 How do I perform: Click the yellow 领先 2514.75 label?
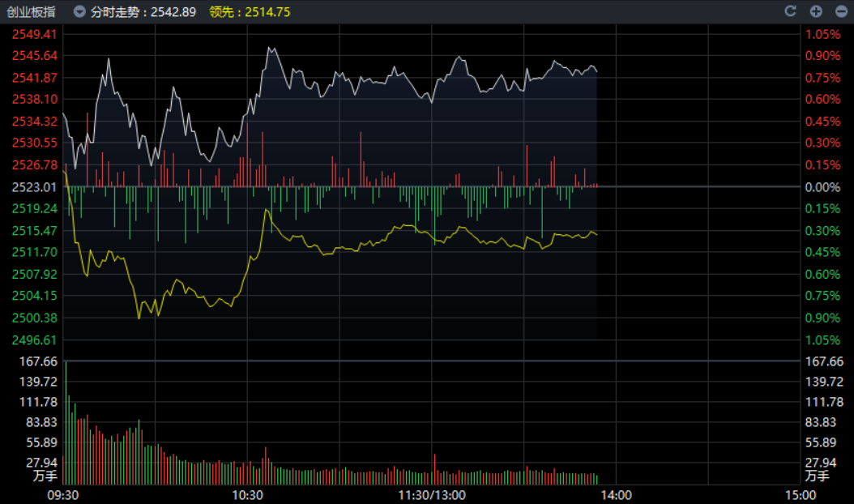coord(250,11)
